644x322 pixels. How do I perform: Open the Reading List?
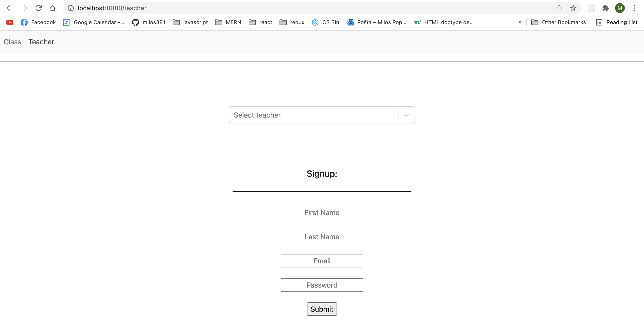click(x=617, y=22)
